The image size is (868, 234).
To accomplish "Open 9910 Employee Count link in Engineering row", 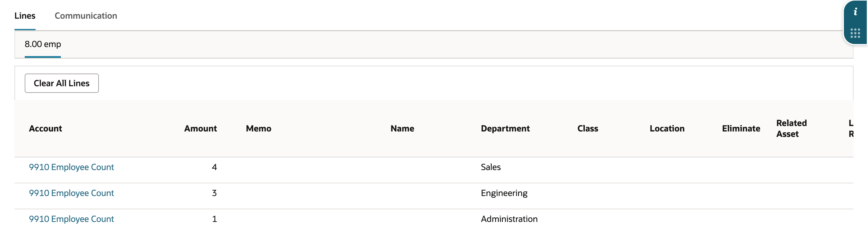I will (x=71, y=193).
